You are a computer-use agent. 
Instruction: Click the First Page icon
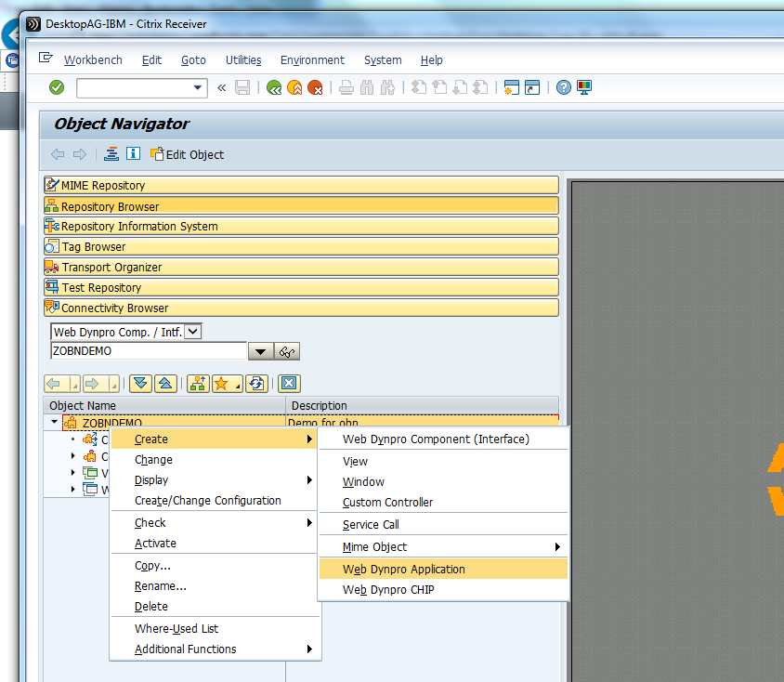419,87
